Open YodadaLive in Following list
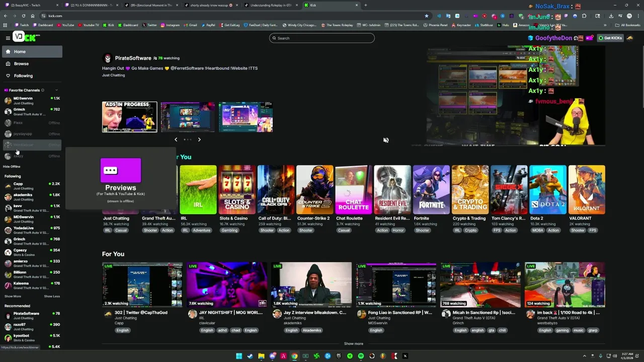This screenshot has height=362, width=644. coord(32,230)
